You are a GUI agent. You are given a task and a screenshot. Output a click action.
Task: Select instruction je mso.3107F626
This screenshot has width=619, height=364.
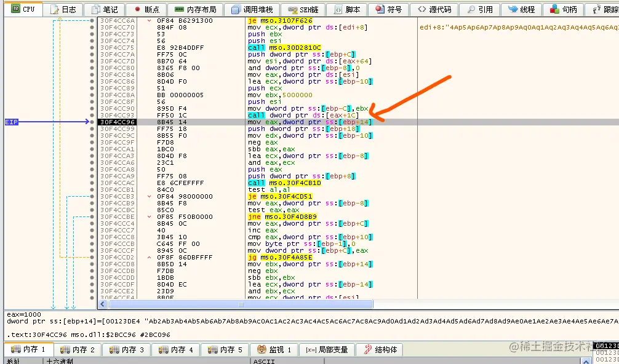coord(280,20)
